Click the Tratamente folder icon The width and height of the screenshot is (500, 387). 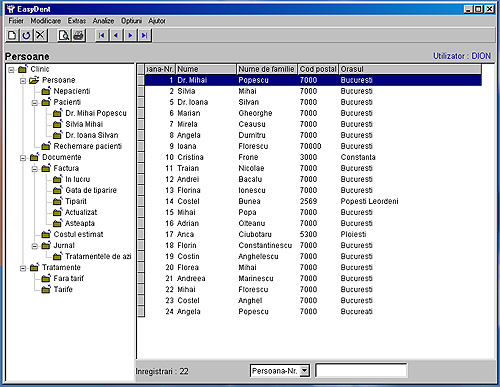coord(34,267)
